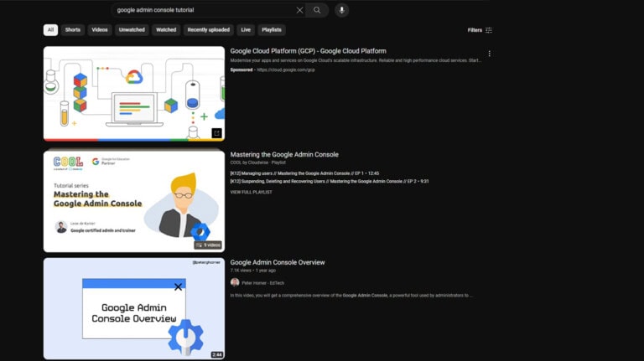This screenshot has height=361, width=644.
Task: Open Mastering the Google Admin Console title
Action: pyautogui.click(x=284, y=155)
